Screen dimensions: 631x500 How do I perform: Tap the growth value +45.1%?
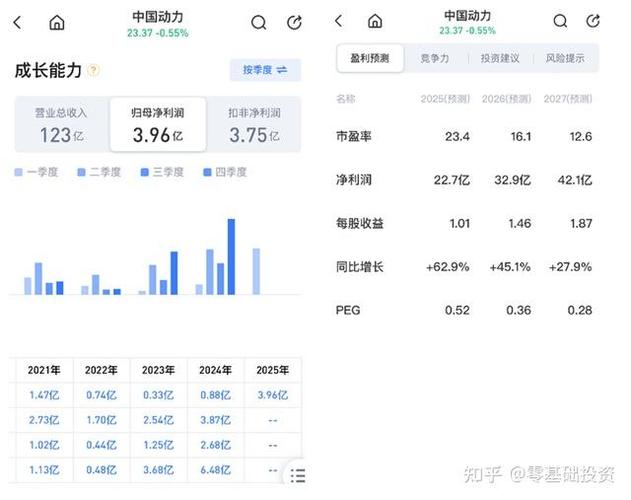(x=510, y=267)
